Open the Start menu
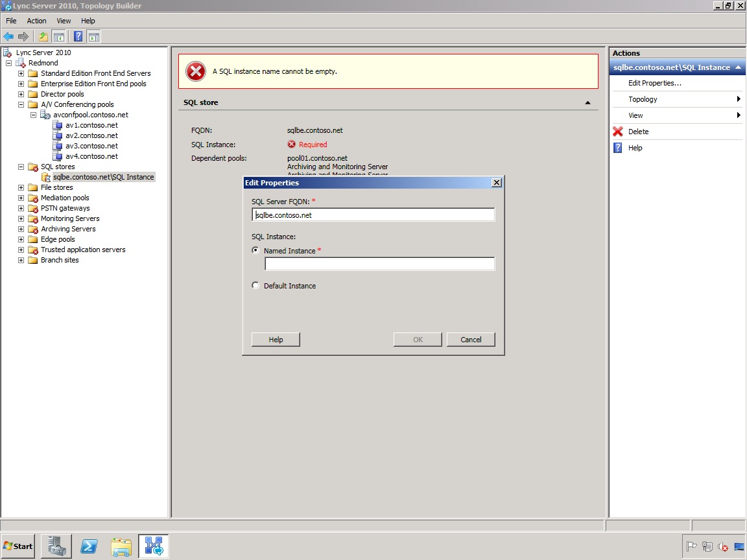Screen dimensions: 747x560 18,546
